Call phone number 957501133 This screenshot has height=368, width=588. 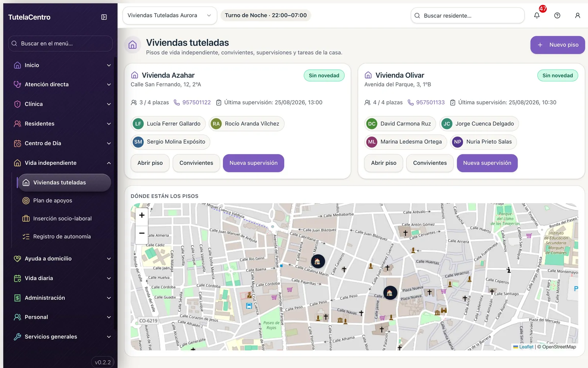[426, 102]
